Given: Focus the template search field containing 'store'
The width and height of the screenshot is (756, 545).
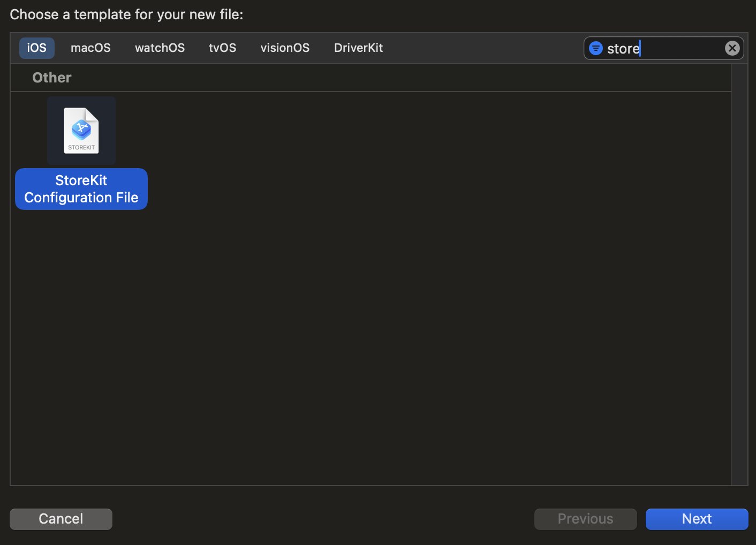Looking at the screenshot, I should pyautogui.click(x=663, y=48).
